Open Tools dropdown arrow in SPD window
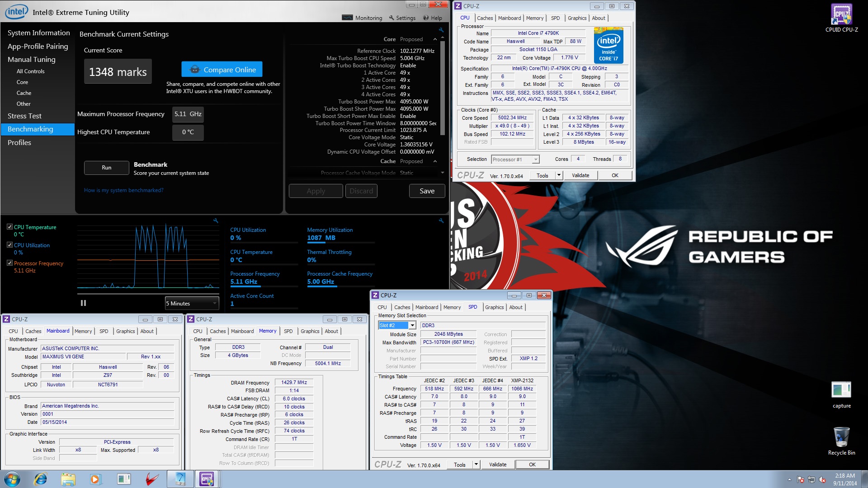The width and height of the screenshot is (868, 488). click(x=476, y=465)
